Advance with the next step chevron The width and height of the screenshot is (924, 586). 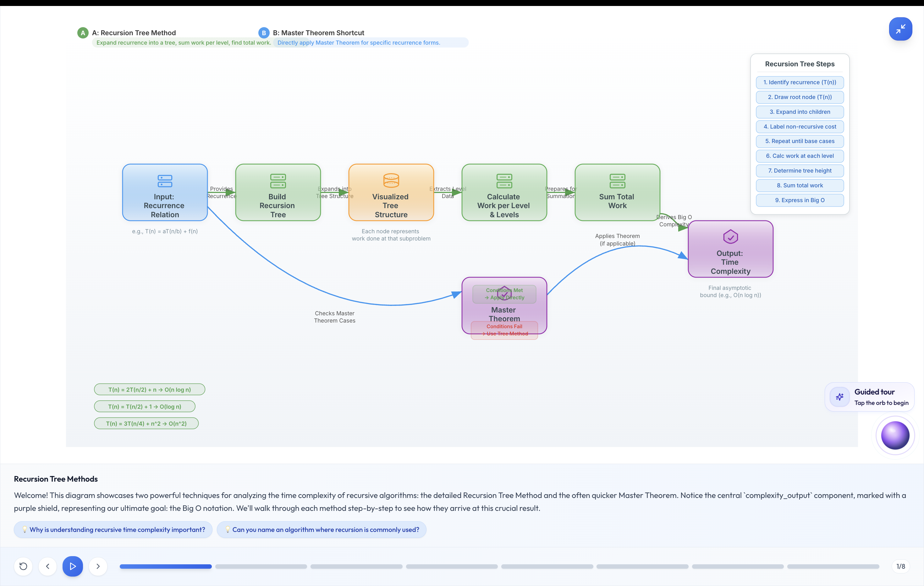98,566
